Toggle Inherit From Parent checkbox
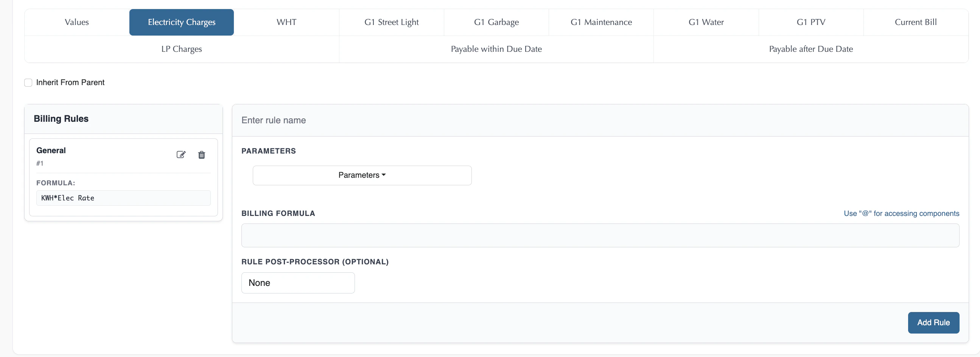The image size is (980, 357). coord(28,82)
